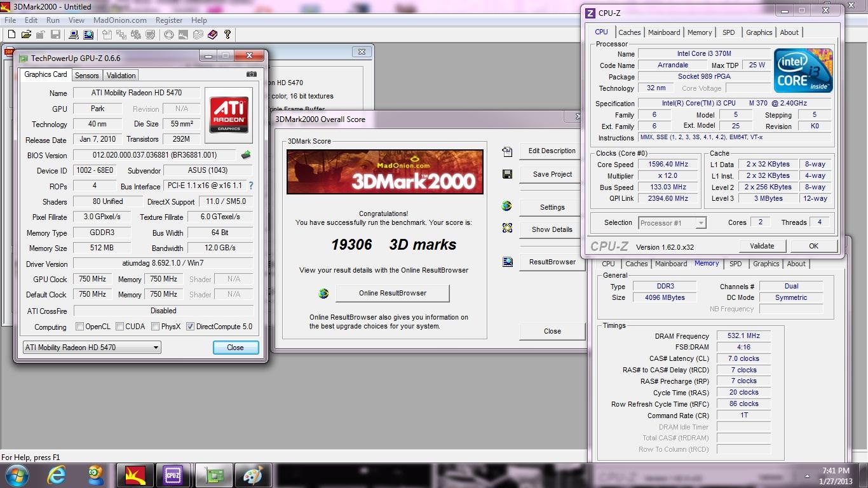Click the Show Details icon
This screenshot has height=488, width=868.
pos(507,227)
